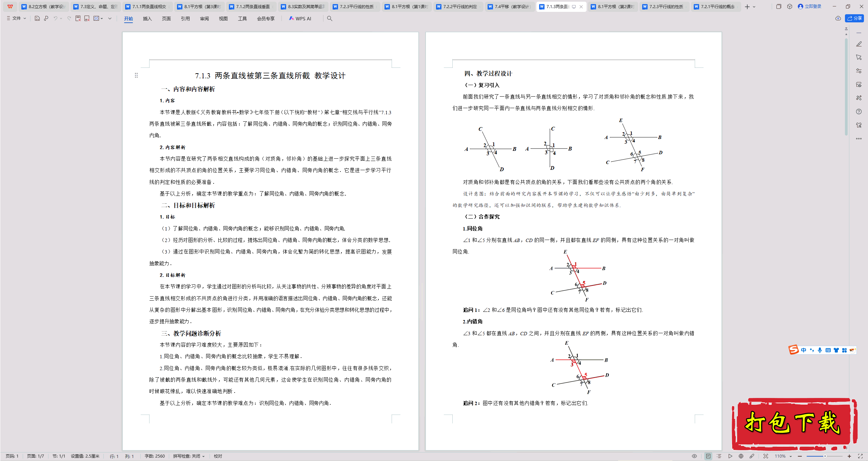Open the three-dots more options in sidebar

pyautogui.click(x=859, y=139)
